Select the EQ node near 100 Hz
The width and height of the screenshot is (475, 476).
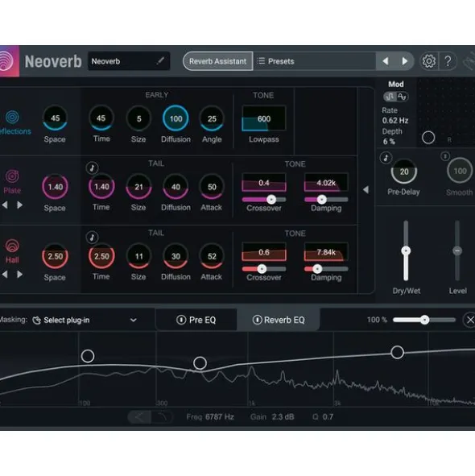pos(88,356)
